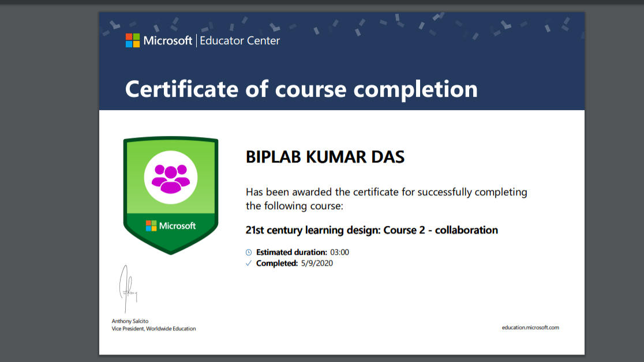644x362 pixels.
Task: Click the completed date 5/9/2020
Action: click(317, 263)
